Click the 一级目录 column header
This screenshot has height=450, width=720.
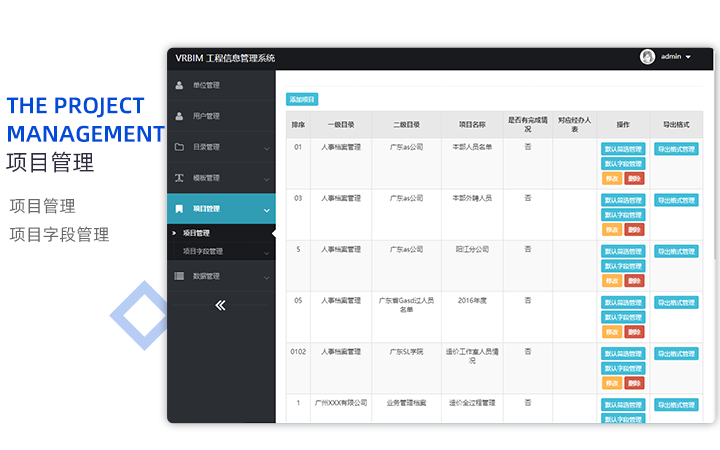(341, 124)
